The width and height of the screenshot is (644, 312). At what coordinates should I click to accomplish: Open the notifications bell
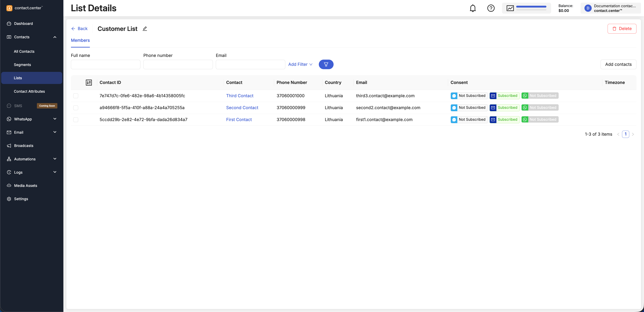472,8
